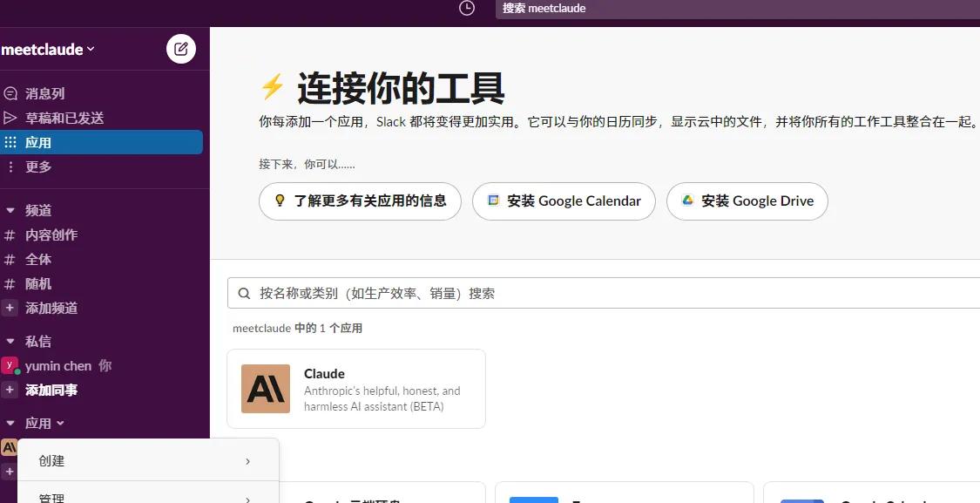Click the magnifier icon in app search field

pyautogui.click(x=244, y=293)
